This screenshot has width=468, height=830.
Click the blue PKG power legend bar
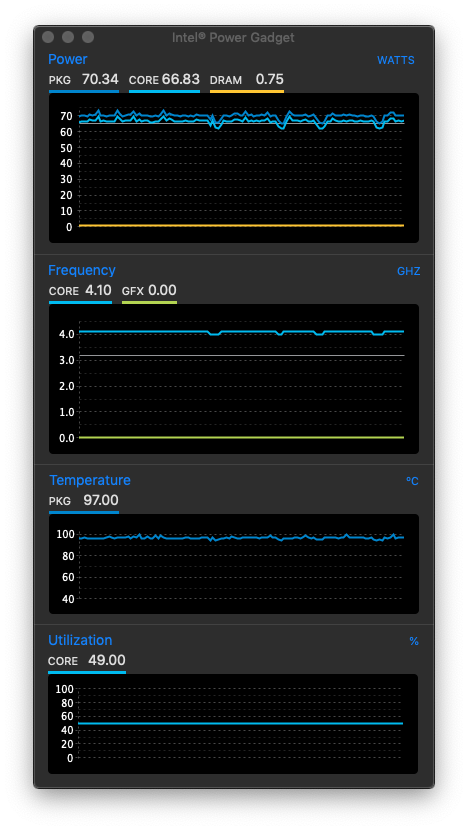click(84, 92)
